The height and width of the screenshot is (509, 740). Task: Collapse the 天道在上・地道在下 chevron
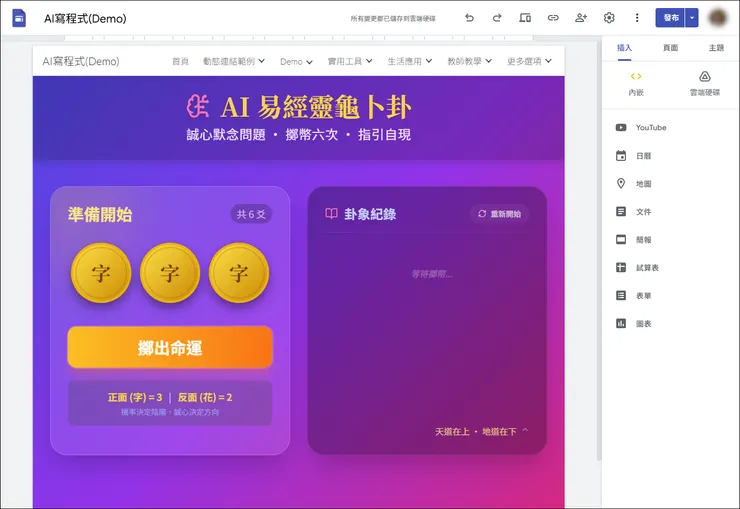525,430
